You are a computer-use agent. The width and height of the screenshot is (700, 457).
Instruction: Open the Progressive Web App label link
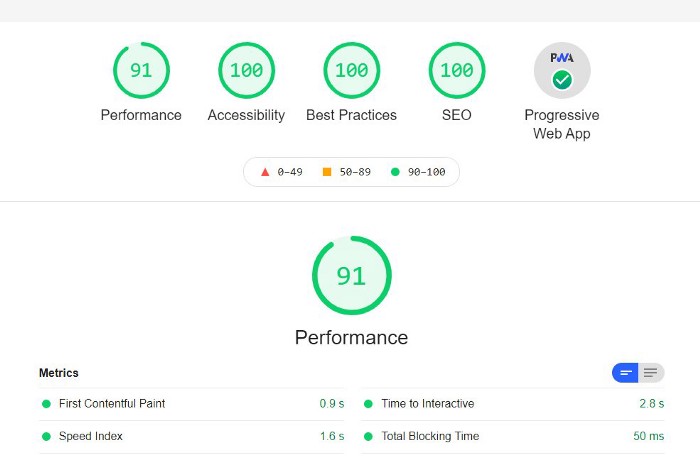pyautogui.click(x=562, y=124)
